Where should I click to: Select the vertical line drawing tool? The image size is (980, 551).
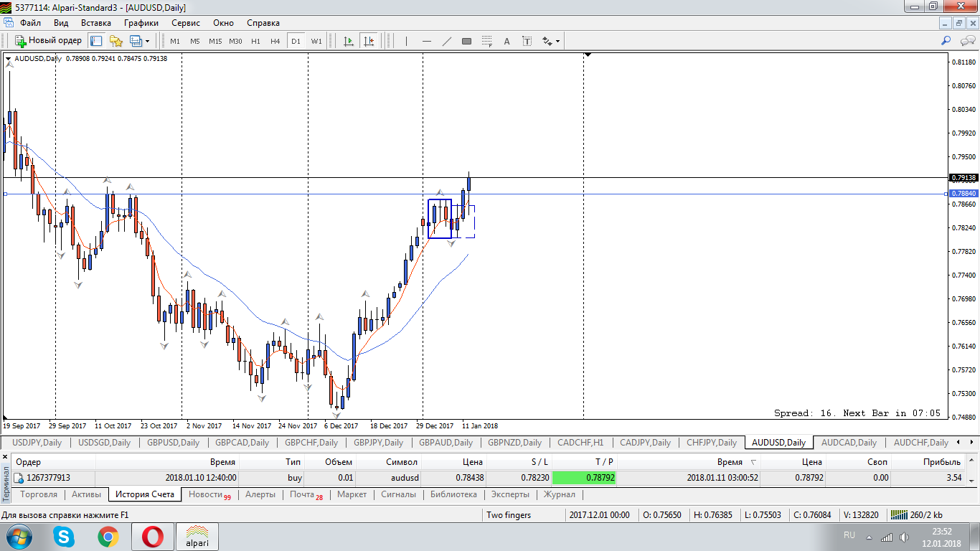[406, 41]
